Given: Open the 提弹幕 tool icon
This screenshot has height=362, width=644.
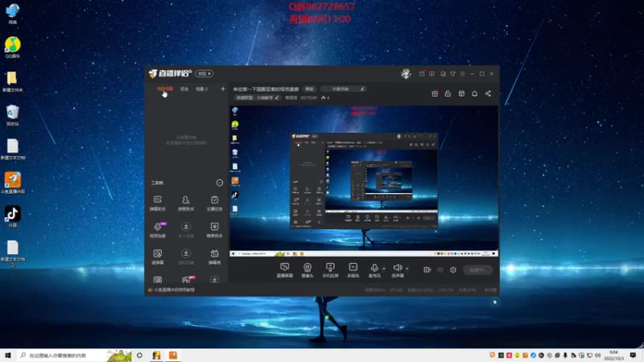Looking at the screenshot, I should pyautogui.click(x=157, y=256).
